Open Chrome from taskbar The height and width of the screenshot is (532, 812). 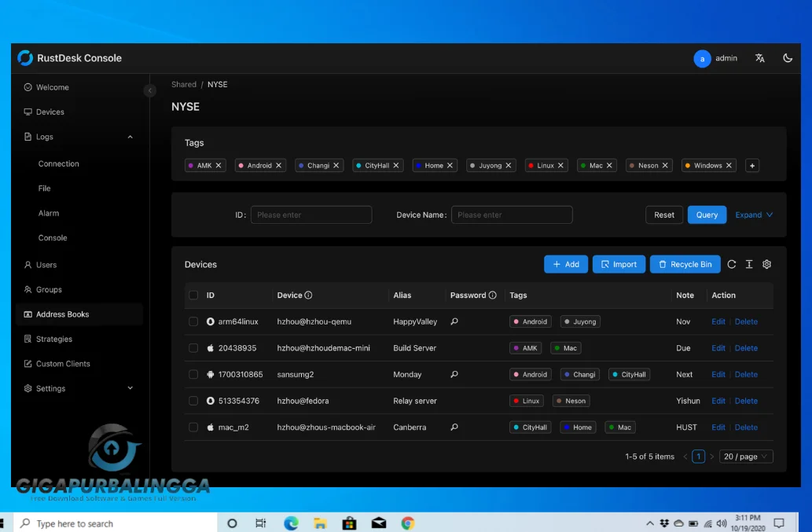pyautogui.click(x=408, y=523)
